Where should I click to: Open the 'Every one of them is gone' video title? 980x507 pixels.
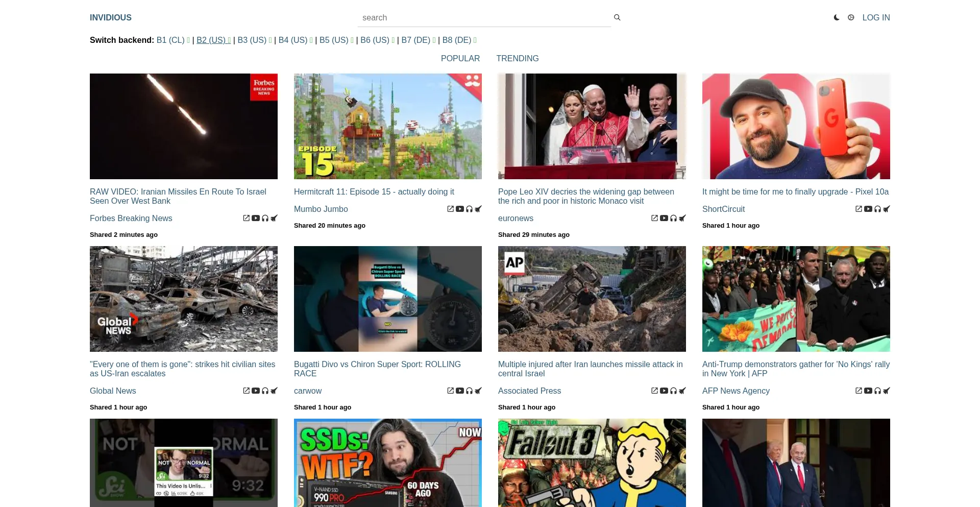coord(183,369)
